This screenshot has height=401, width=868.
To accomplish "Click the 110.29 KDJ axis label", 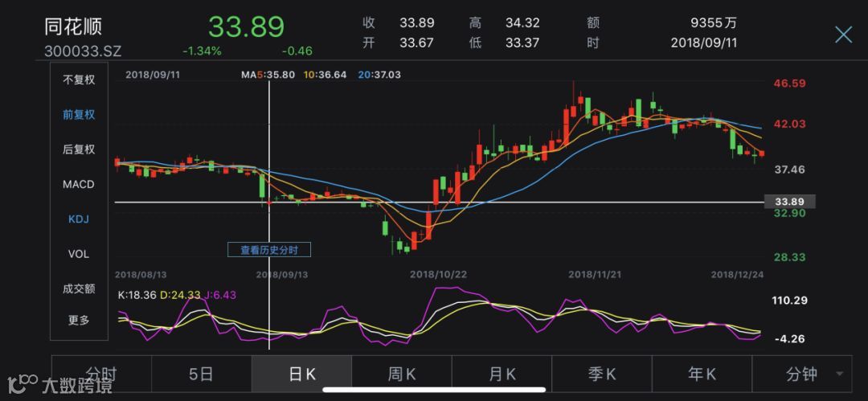I will 789,301.
